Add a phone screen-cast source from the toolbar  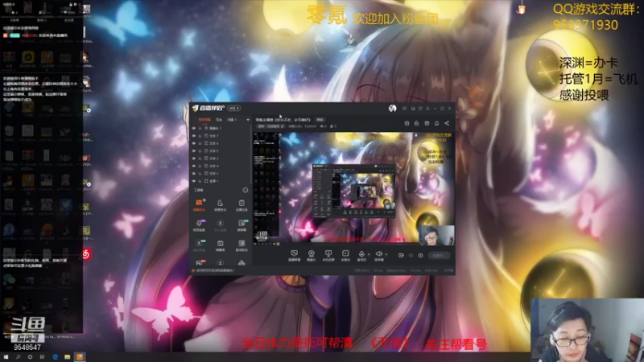pyautogui.click(x=328, y=255)
